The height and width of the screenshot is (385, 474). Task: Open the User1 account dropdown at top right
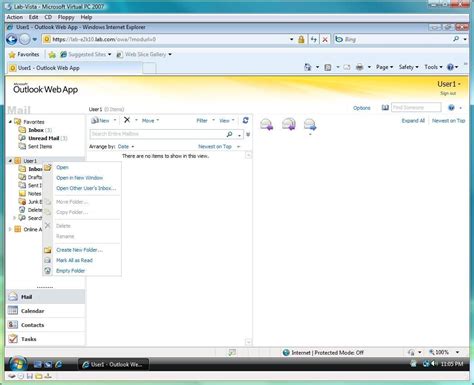coord(449,84)
